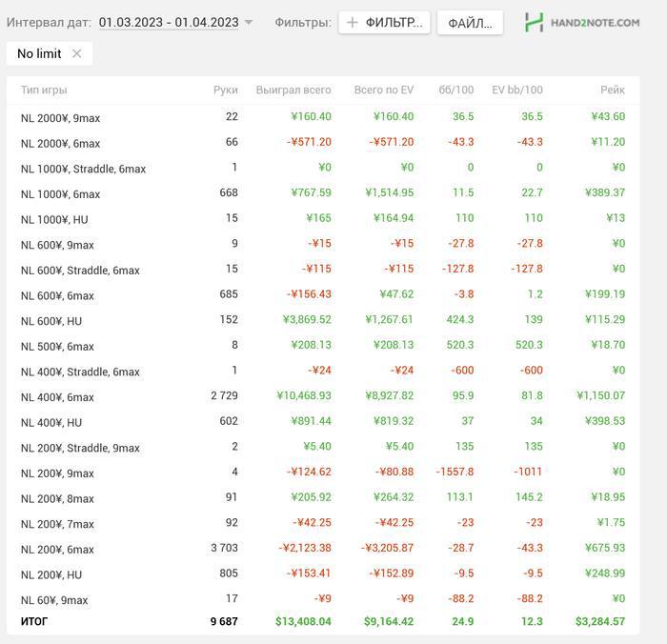
Task: Click bb/100 value 424.3
Action: [460, 319]
